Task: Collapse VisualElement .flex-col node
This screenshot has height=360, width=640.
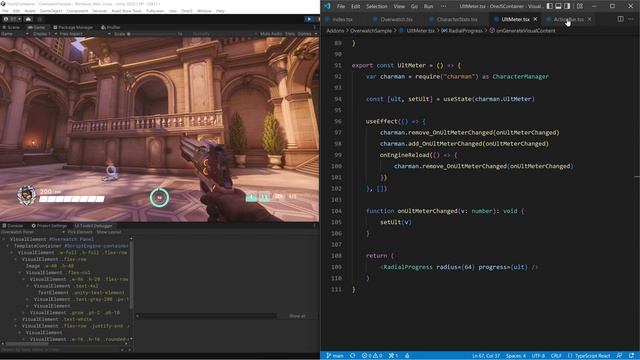Action: pos(20,273)
